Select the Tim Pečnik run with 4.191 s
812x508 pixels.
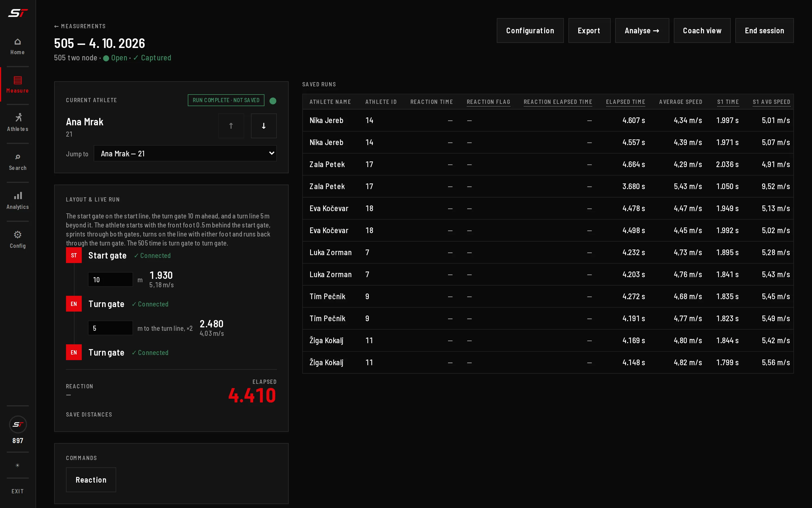tap(548, 319)
